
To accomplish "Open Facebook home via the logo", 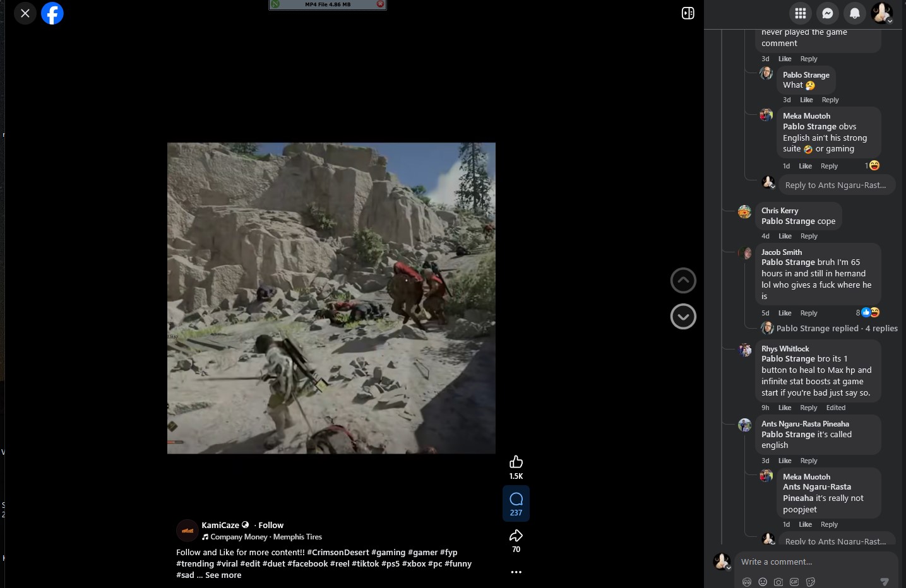I will pos(52,13).
